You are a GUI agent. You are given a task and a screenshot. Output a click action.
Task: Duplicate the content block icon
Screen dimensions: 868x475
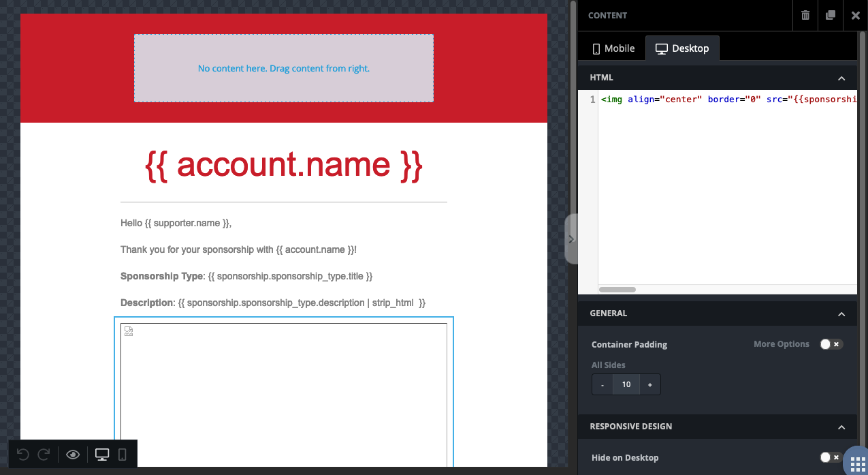831,15
